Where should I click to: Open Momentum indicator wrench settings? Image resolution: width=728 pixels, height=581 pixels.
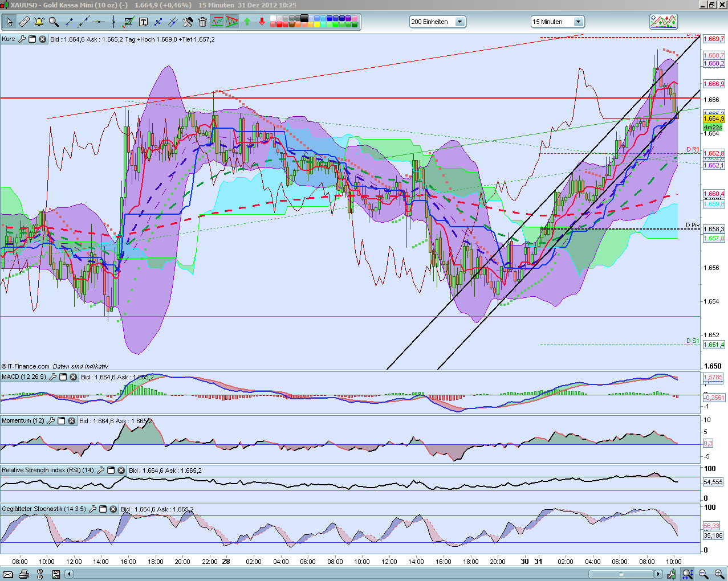click(x=51, y=420)
